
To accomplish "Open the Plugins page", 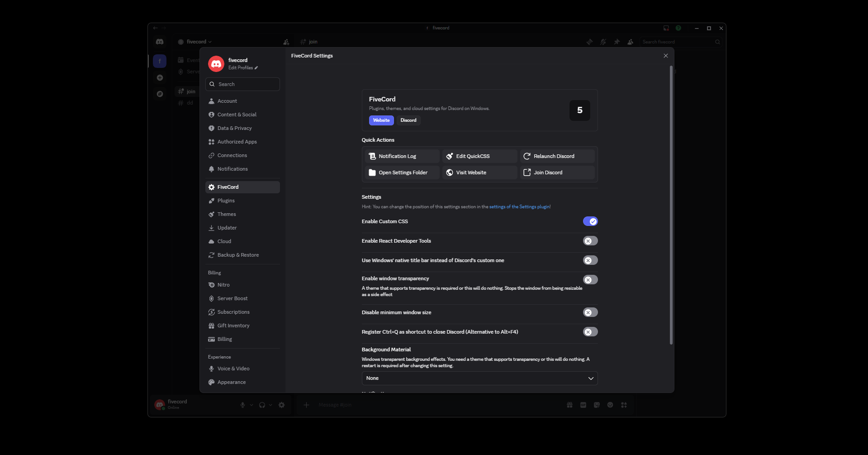I will coord(242,201).
